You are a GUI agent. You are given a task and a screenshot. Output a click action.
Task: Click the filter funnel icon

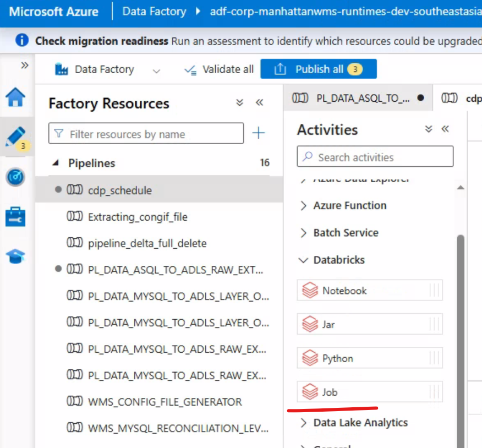(59, 133)
